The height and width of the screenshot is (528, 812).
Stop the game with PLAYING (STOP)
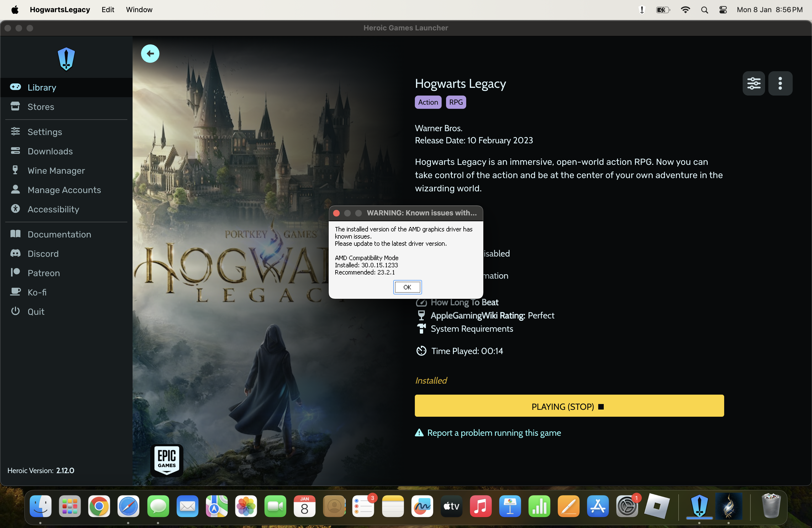coord(569,406)
